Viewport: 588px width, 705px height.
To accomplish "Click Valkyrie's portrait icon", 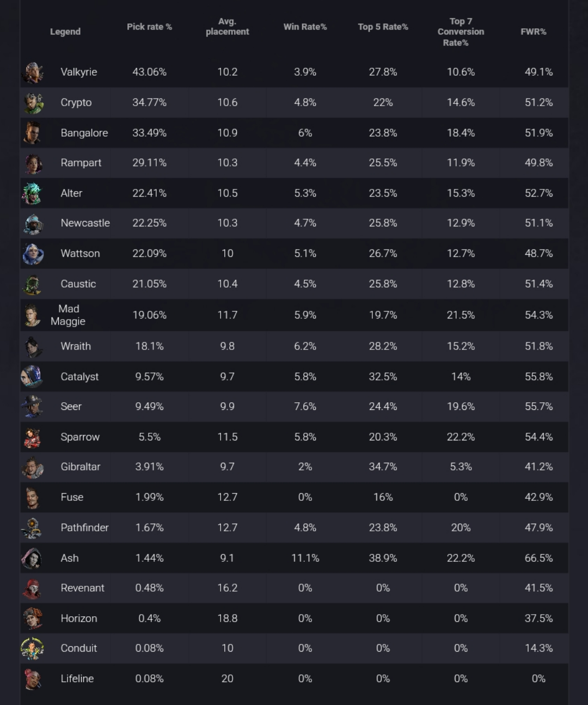I will point(33,72).
